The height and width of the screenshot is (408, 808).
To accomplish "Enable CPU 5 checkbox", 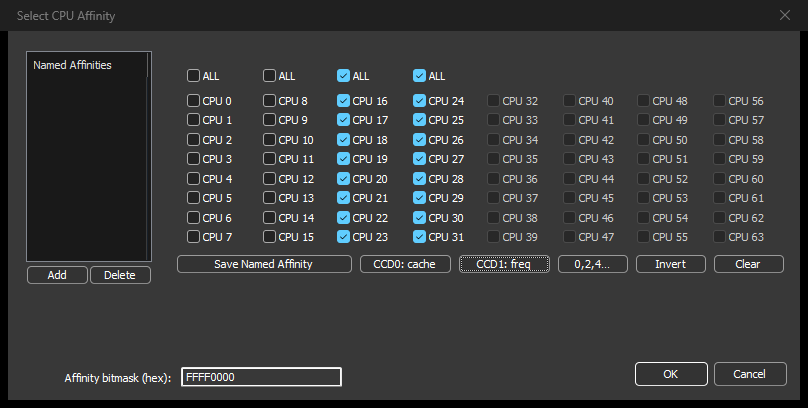I will coord(193,198).
